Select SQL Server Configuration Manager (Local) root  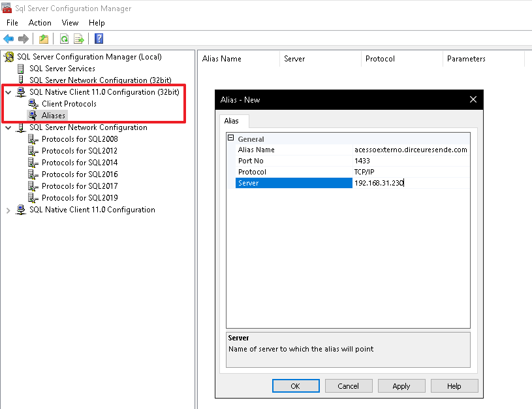tap(89, 57)
